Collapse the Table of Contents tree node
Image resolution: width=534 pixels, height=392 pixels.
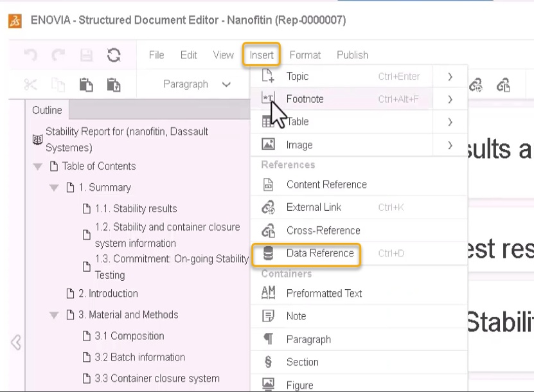[37, 166]
